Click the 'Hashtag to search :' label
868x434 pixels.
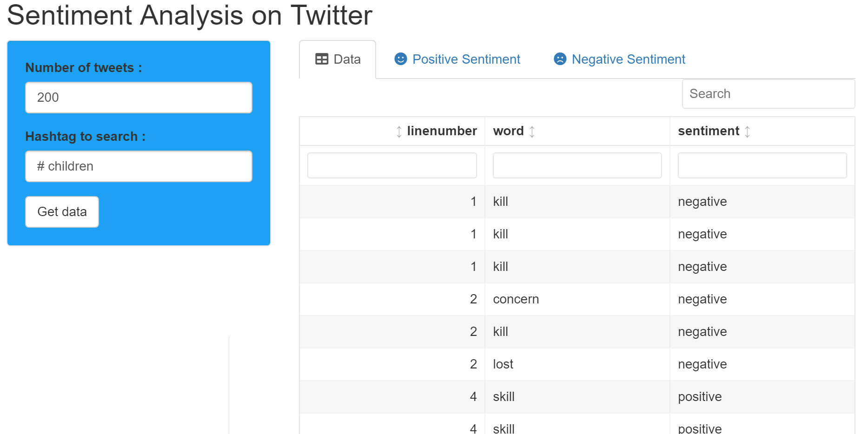pyautogui.click(x=86, y=137)
